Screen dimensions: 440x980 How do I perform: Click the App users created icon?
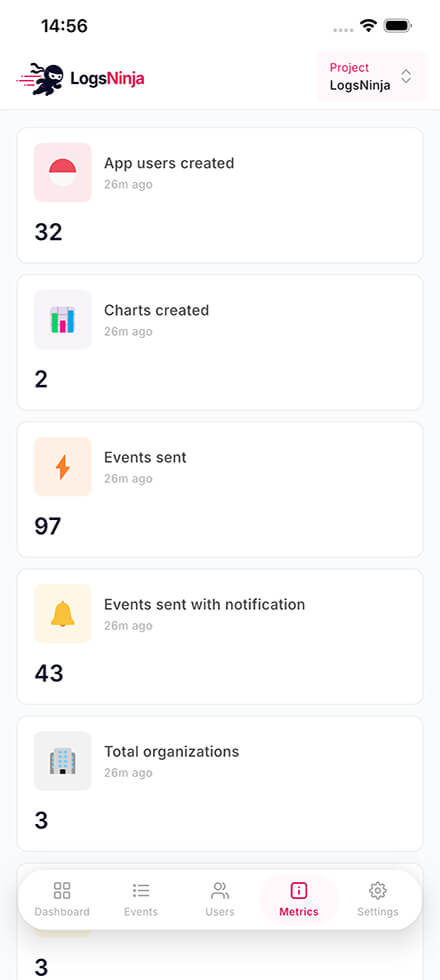[x=62, y=172]
